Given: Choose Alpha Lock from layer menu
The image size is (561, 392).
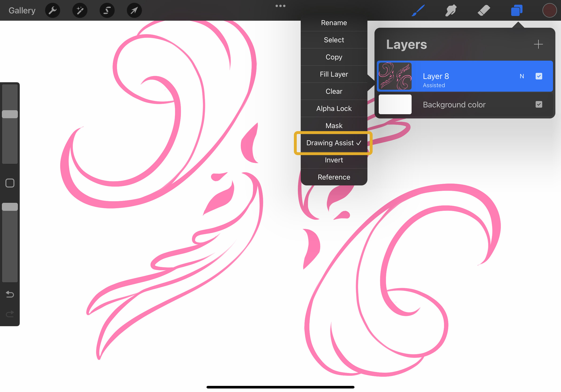Looking at the screenshot, I should (x=334, y=109).
